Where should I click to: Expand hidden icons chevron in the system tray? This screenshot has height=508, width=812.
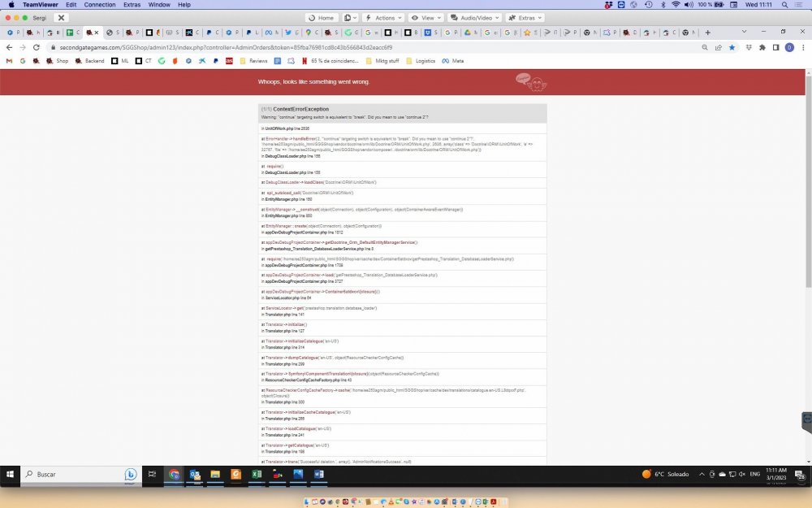pos(702,474)
